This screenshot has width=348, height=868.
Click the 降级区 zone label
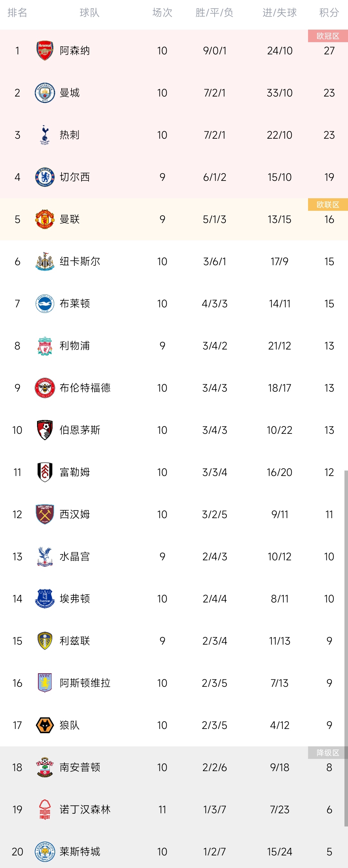(x=328, y=753)
